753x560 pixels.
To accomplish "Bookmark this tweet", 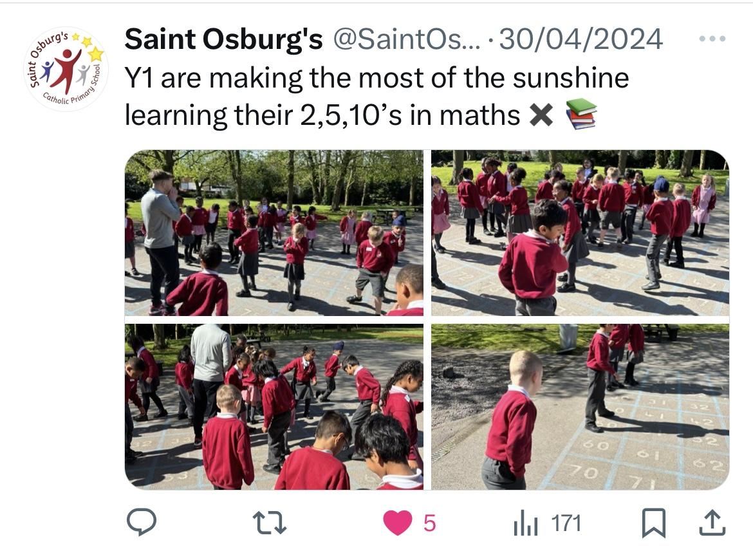I will coord(654,523).
